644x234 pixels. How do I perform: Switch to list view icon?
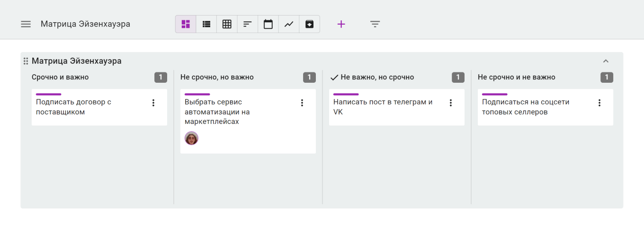coord(206,24)
